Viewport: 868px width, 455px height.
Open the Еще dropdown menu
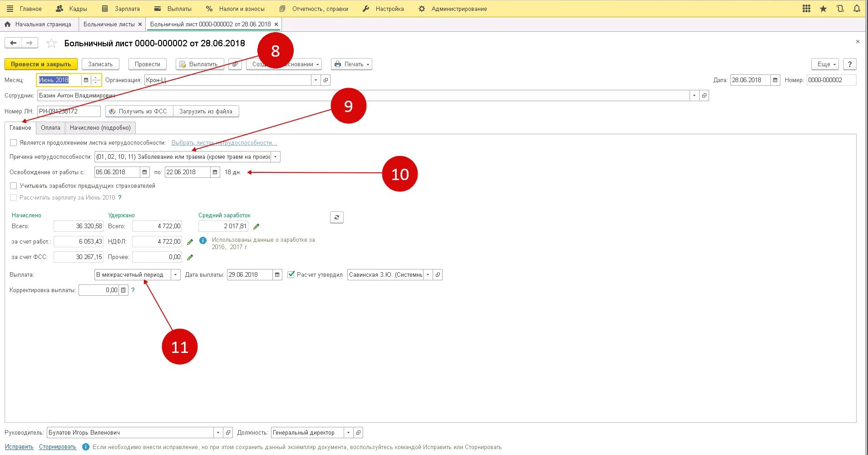pos(825,64)
